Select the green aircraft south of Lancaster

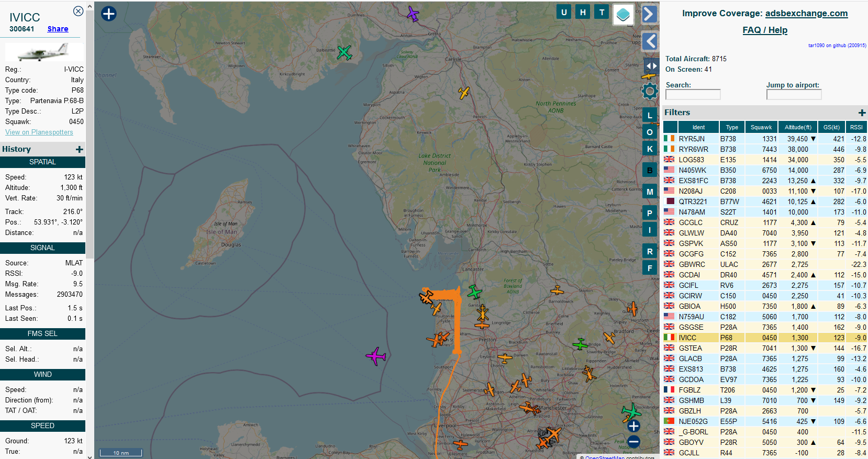[x=474, y=292]
